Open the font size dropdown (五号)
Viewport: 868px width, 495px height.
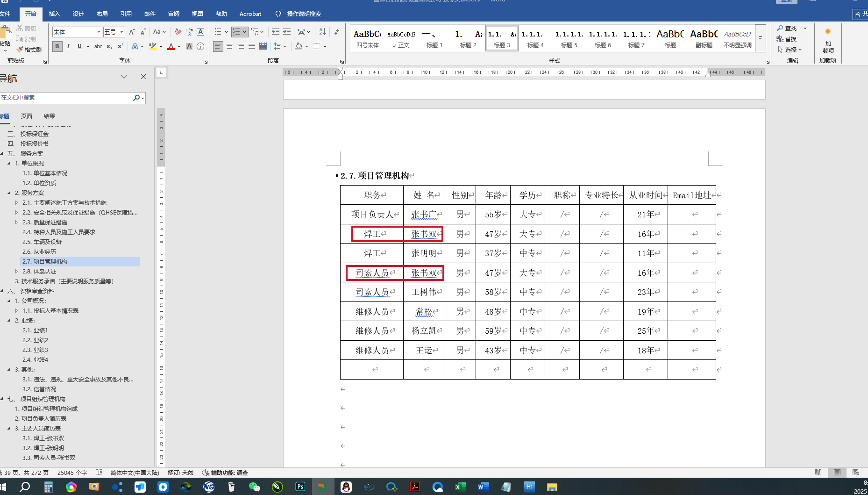pyautogui.click(x=121, y=32)
